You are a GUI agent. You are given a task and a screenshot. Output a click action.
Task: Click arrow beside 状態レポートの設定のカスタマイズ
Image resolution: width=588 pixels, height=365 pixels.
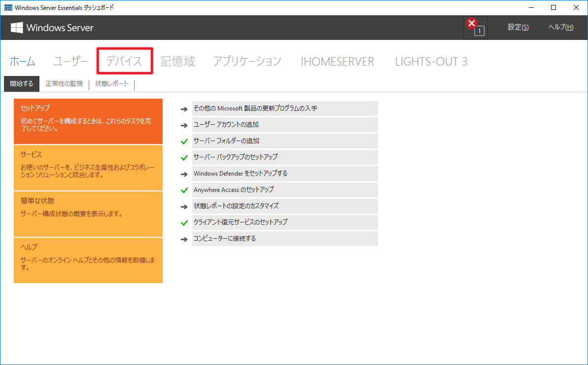[x=184, y=207]
